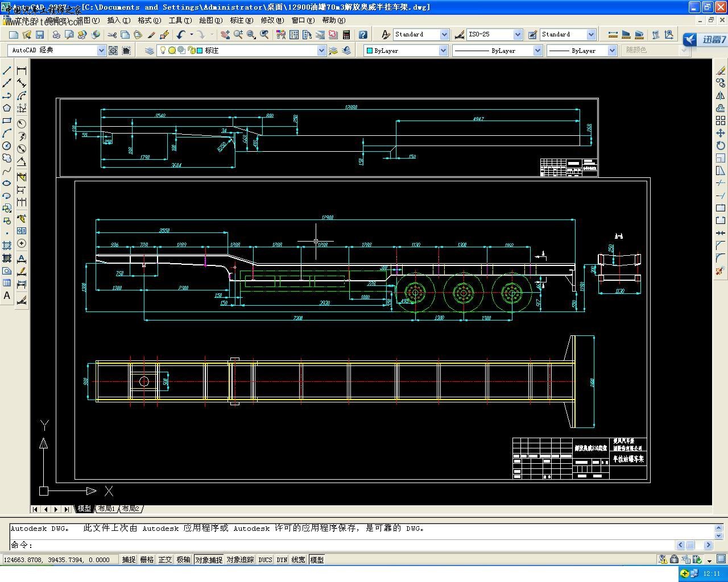728x582 pixels.
Task: Open the 修改(M) menu
Action: (x=272, y=20)
